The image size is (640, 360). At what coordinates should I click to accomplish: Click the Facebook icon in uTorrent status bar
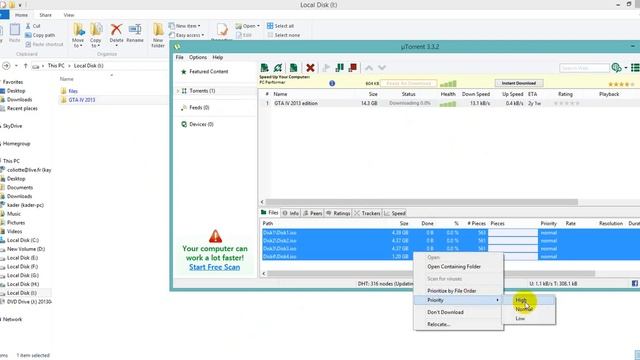click(635, 283)
